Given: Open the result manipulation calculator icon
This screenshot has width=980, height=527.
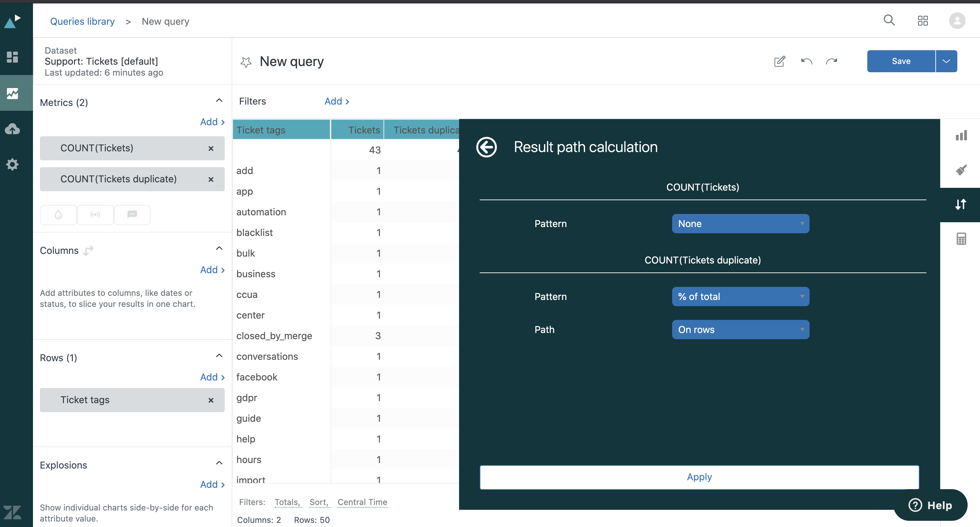Looking at the screenshot, I should [x=961, y=239].
